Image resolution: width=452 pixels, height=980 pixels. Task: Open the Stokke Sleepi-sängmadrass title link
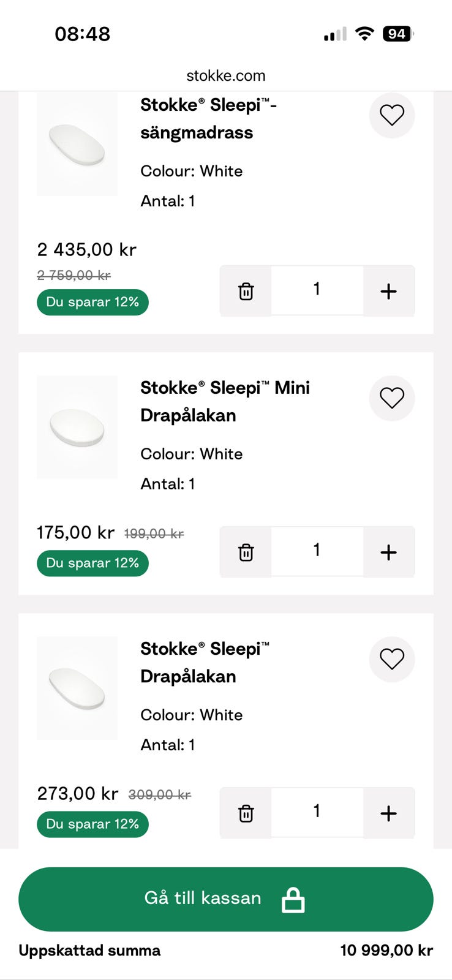pyautogui.click(x=208, y=119)
